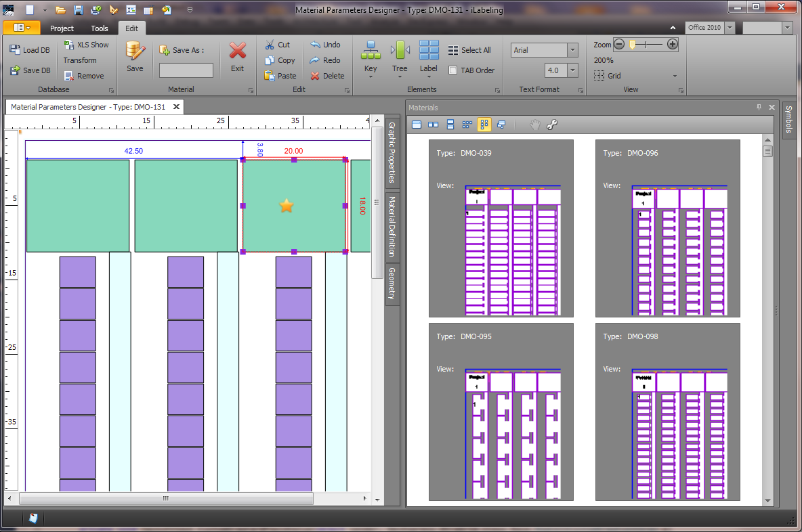802x532 pixels.
Task: Click XLS Show button
Action: pyautogui.click(x=86, y=45)
